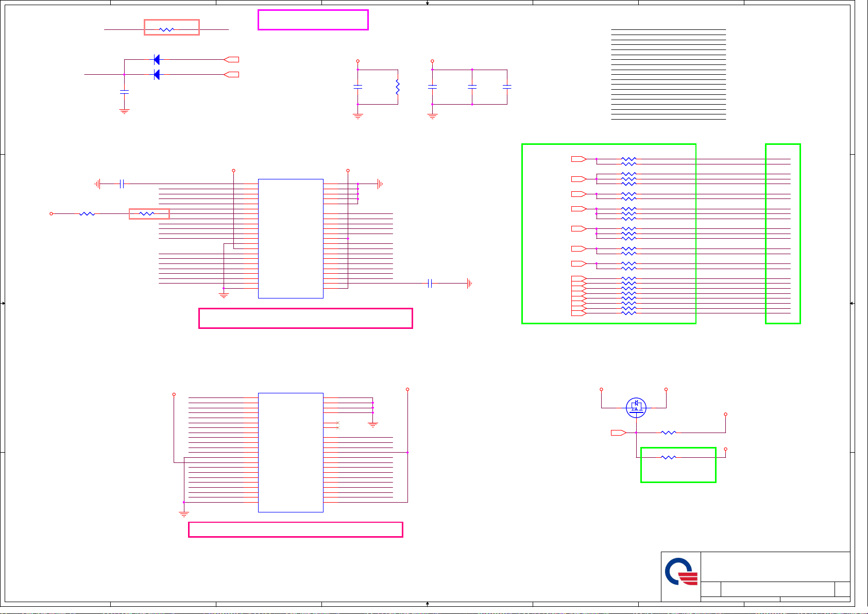Image resolution: width=868 pixels, height=614 pixels.
Task: Select the rightmost capacitor of the three-capacitor group
Action: (507, 87)
